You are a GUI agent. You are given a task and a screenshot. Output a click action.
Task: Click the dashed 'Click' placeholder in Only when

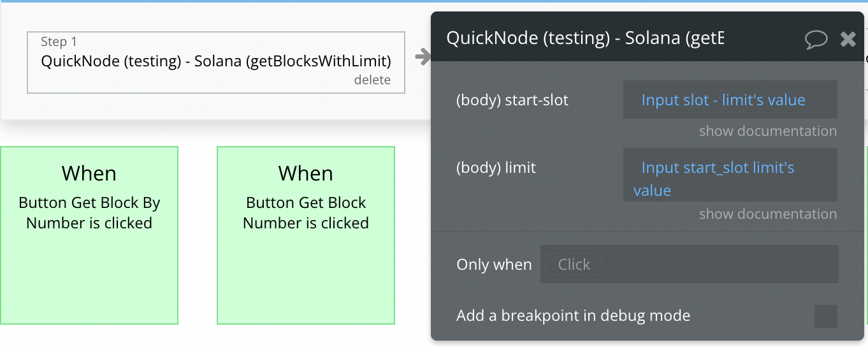click(x=574, y=264)
